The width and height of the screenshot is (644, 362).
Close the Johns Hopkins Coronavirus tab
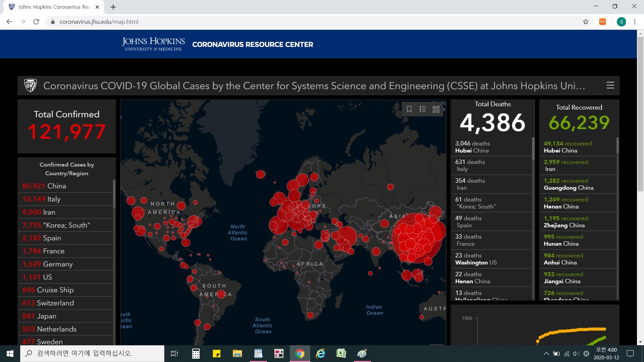pos(97,7)
